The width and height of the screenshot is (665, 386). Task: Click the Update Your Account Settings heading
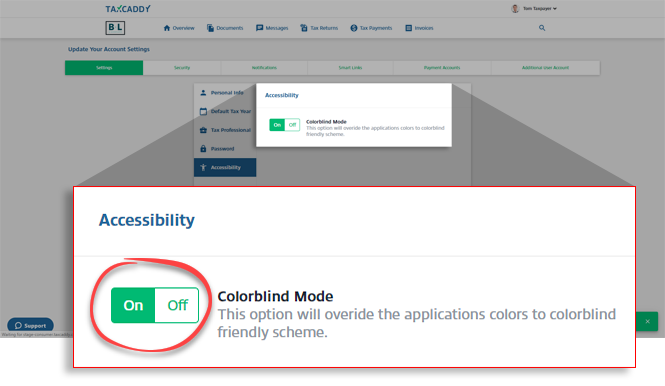tap(109, 49)
